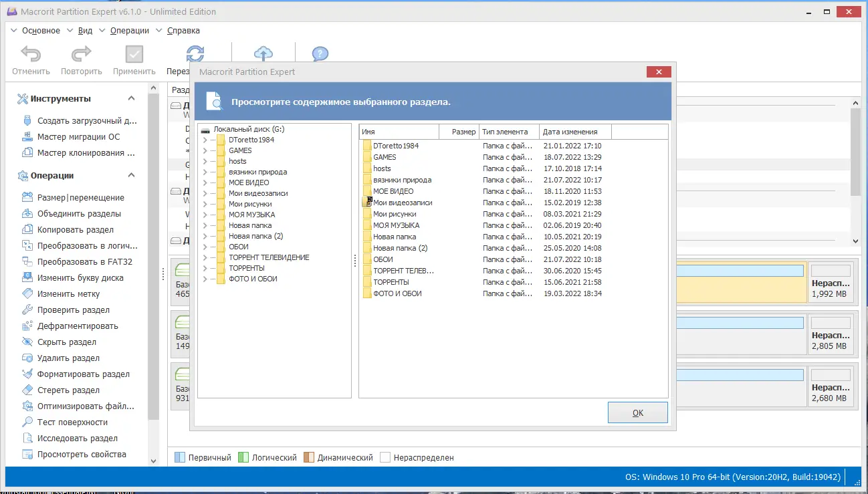Click the Redo (Повторить) toolbar icon

pyautogui.click(x=82, y=54)
